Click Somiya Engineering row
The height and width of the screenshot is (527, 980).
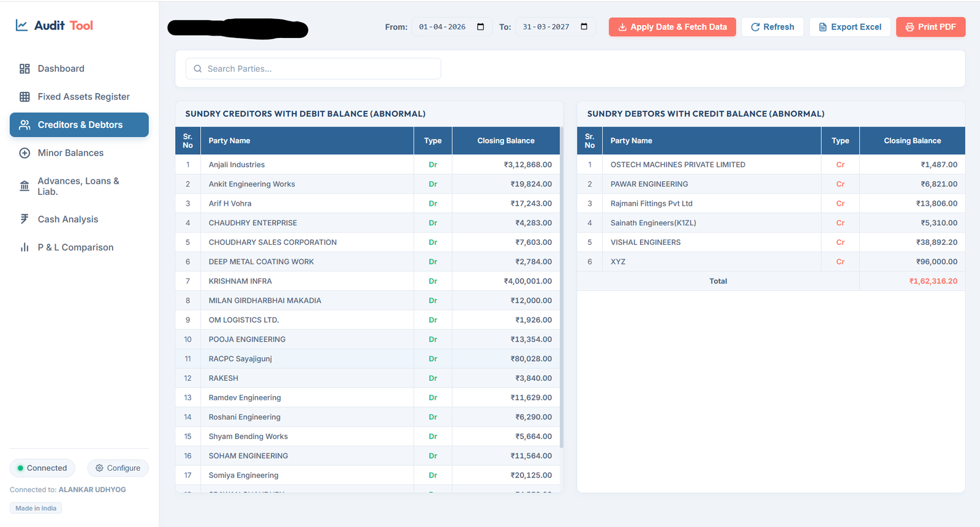click(367, 475)
